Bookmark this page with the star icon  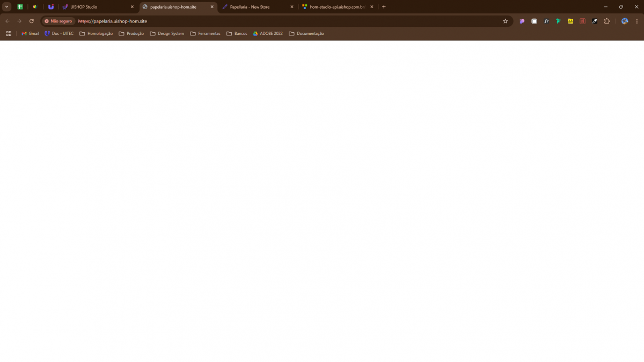point(505,21)
